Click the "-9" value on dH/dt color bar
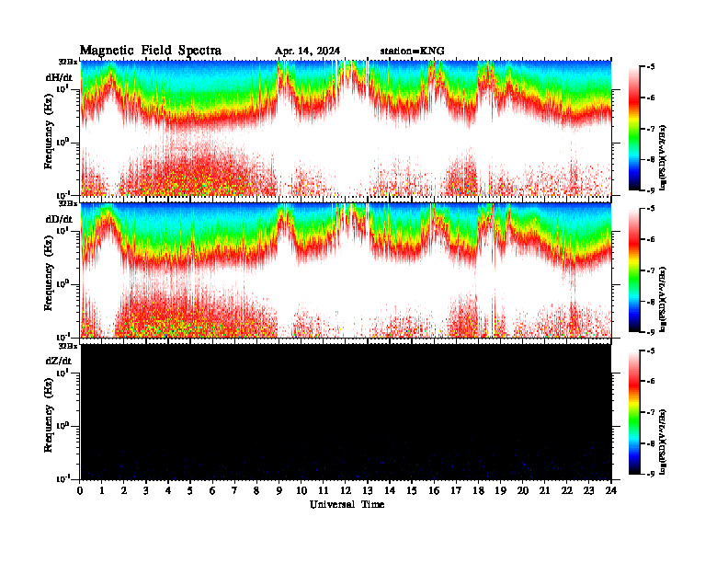Image resolution: width=728 pixels, height=563 pixels. 651,190
